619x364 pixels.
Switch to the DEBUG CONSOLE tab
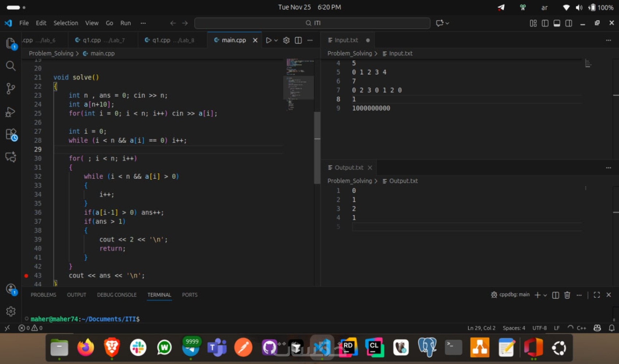[117, 295]
